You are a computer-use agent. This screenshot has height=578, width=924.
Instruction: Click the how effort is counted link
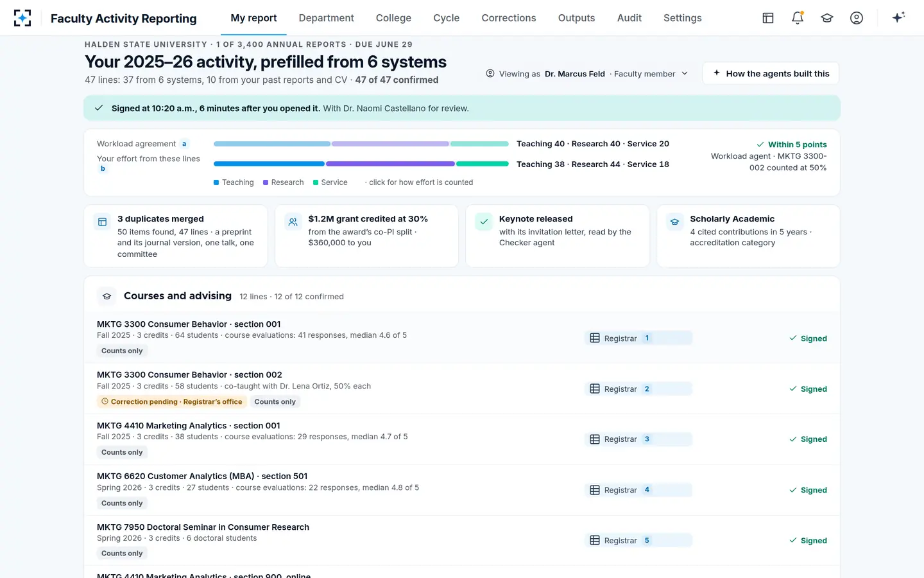point(419,182)
